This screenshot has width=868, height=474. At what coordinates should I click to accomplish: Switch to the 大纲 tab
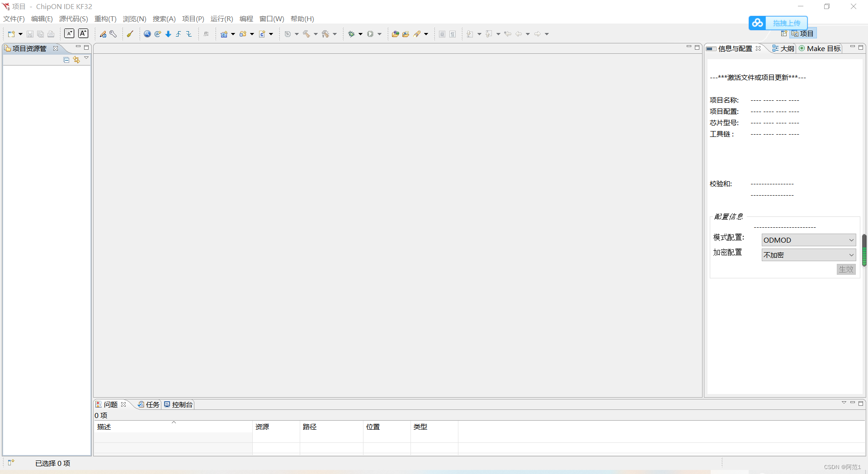pyautogui.click(x=783, y=48)
